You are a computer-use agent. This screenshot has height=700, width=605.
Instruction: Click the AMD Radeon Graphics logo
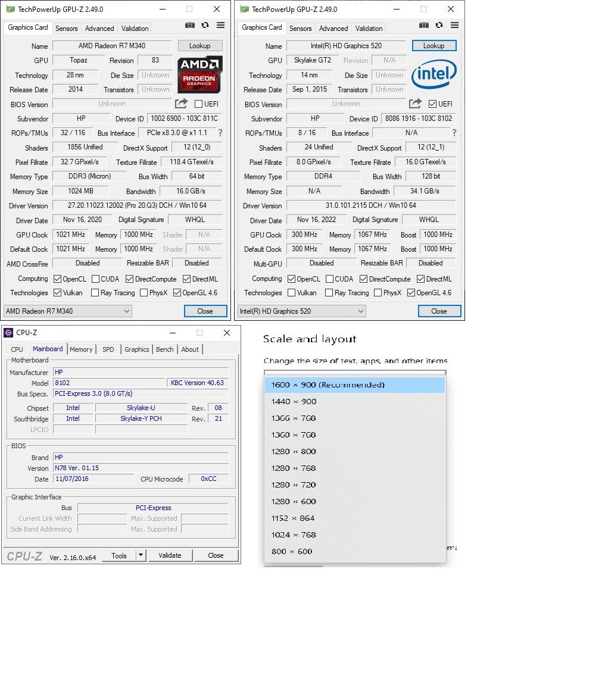click(x=200, y=74)
